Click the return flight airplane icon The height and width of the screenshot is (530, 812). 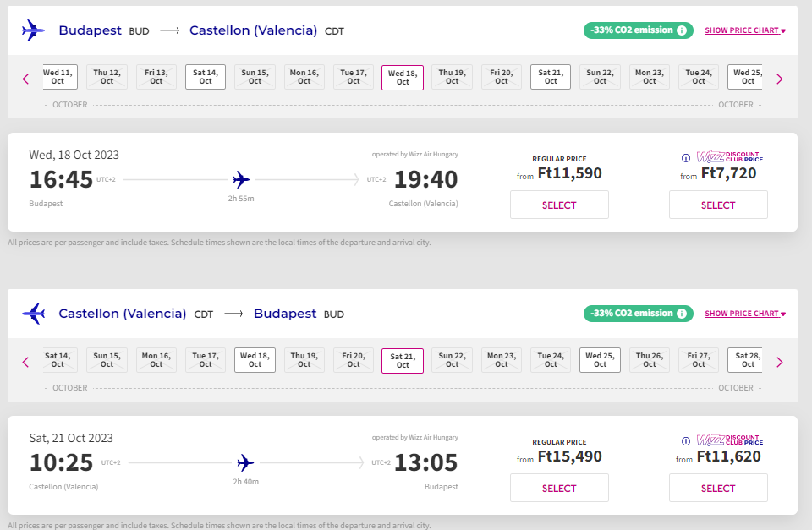pyautogui.click(x=33, y=314)
